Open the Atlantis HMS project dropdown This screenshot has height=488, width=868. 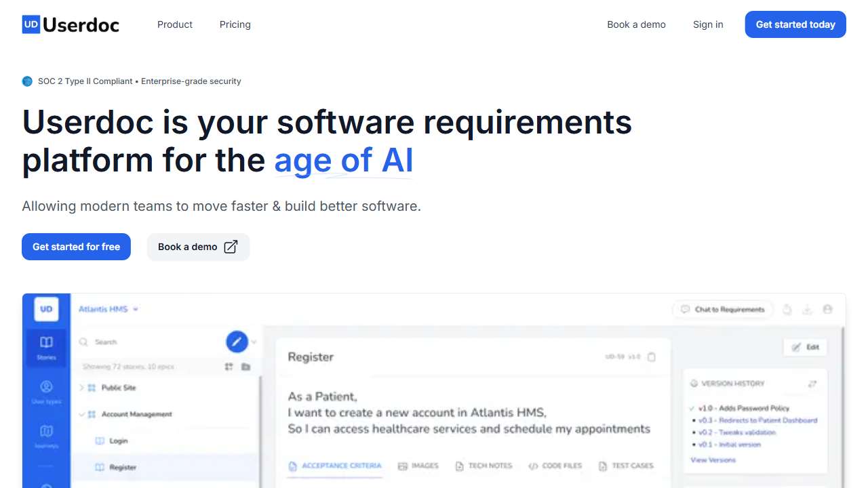[108, 309]
